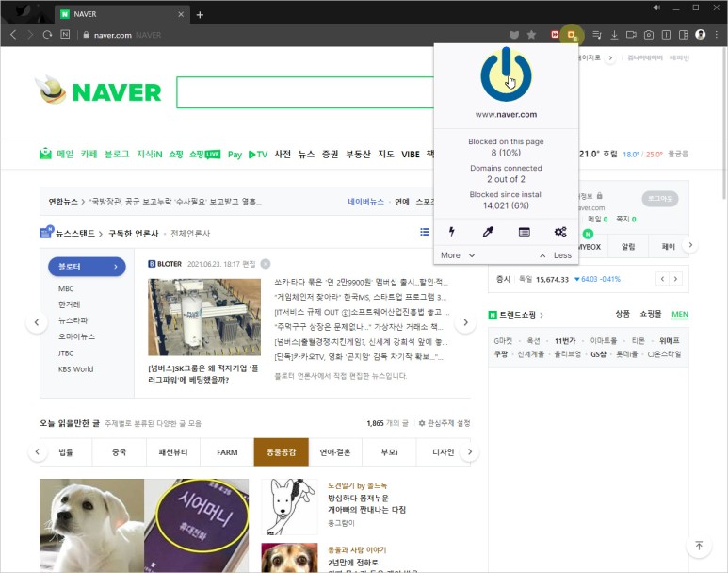Screen dimensions: 728x573
Task: Show previous topic tabs left arrow
Action: (37, 451)
